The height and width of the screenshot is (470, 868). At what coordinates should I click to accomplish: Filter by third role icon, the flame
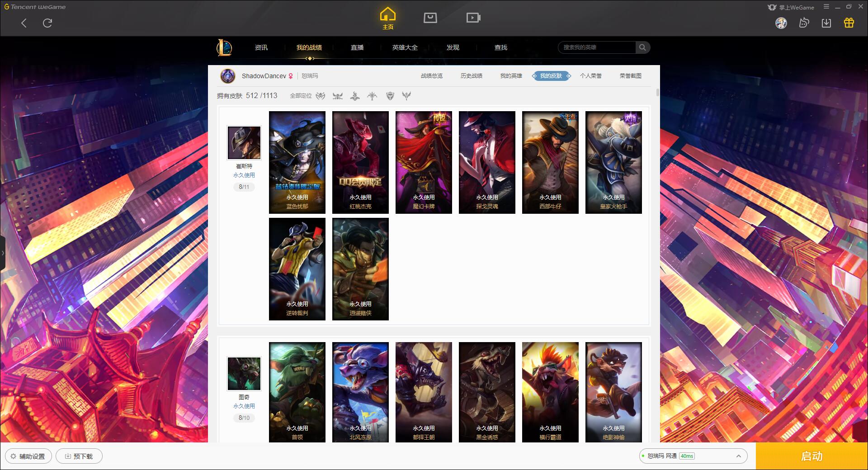click(355, 96)
